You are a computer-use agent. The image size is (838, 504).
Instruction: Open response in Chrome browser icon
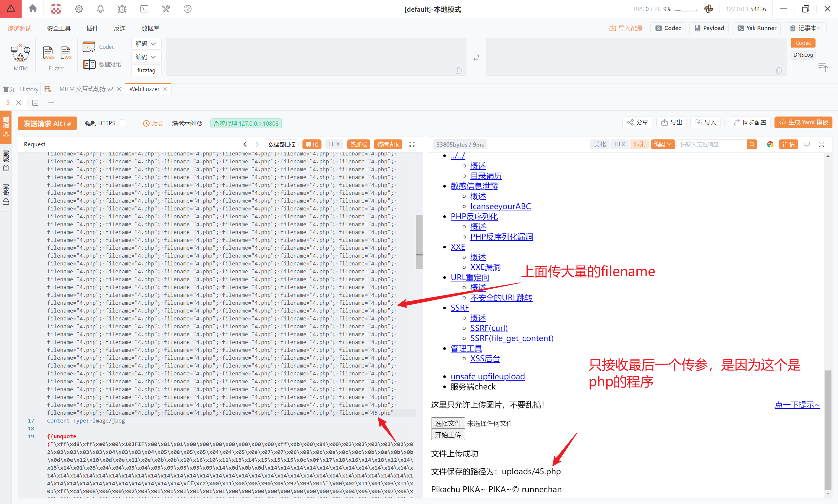(x=770, y=144)
